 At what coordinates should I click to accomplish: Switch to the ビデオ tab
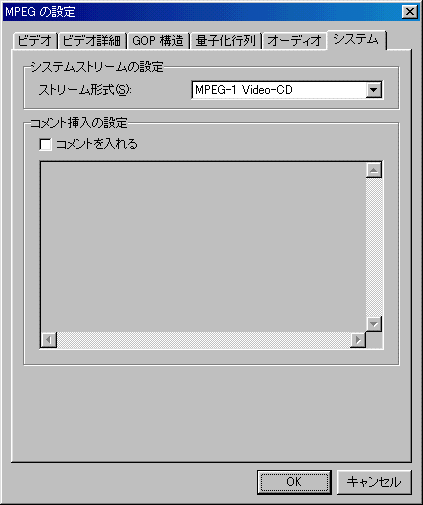pyautogui.click(x=35, y=41)
